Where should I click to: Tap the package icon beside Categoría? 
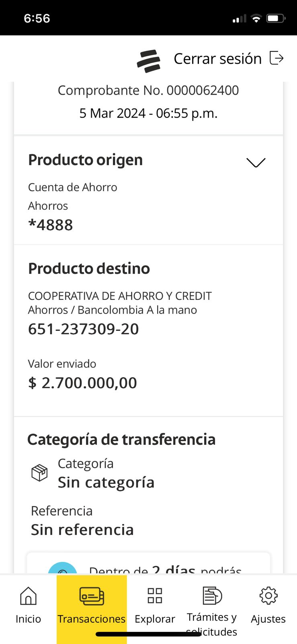[39, 473]
